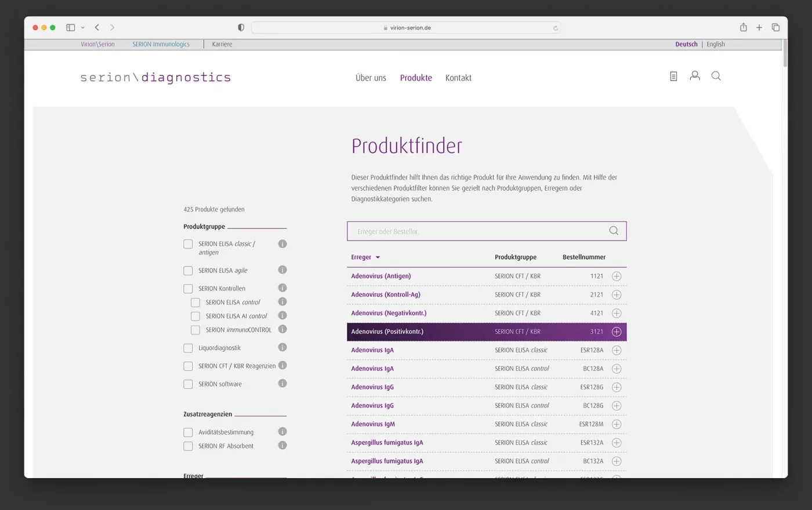Check SERION ELISA control filter
The image size is (812, 510).
195,303
